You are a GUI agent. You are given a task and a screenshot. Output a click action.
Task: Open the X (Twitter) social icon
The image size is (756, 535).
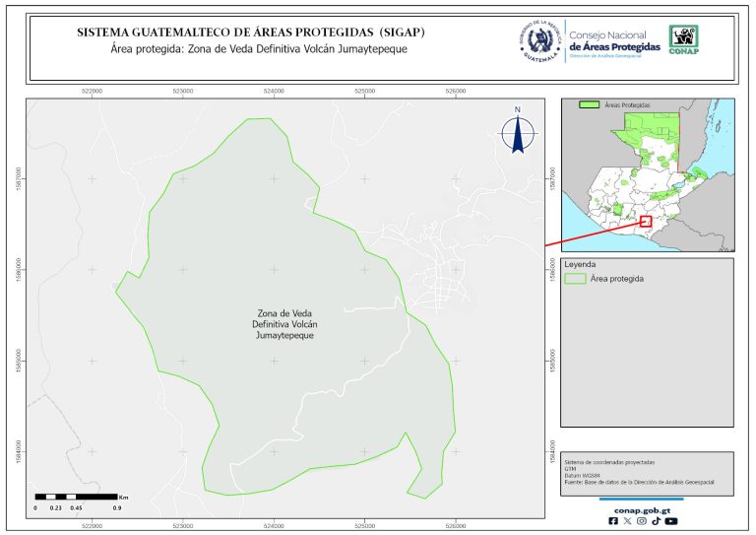pos(627,521)
